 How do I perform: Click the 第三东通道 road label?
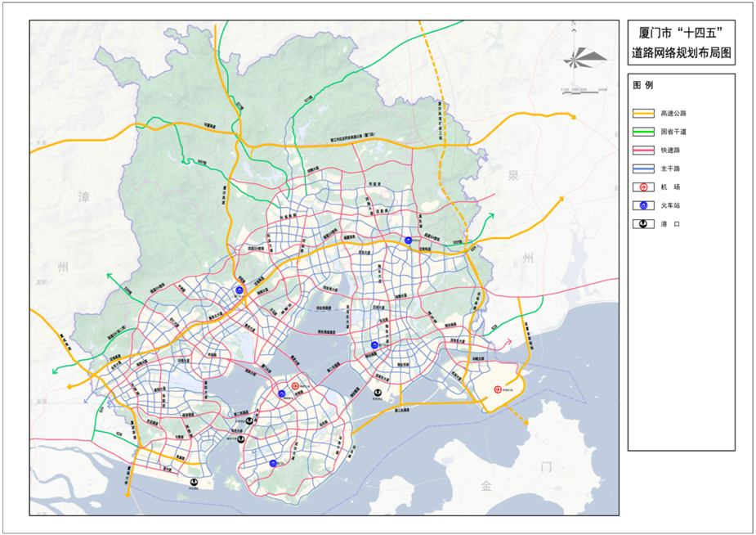402,411
